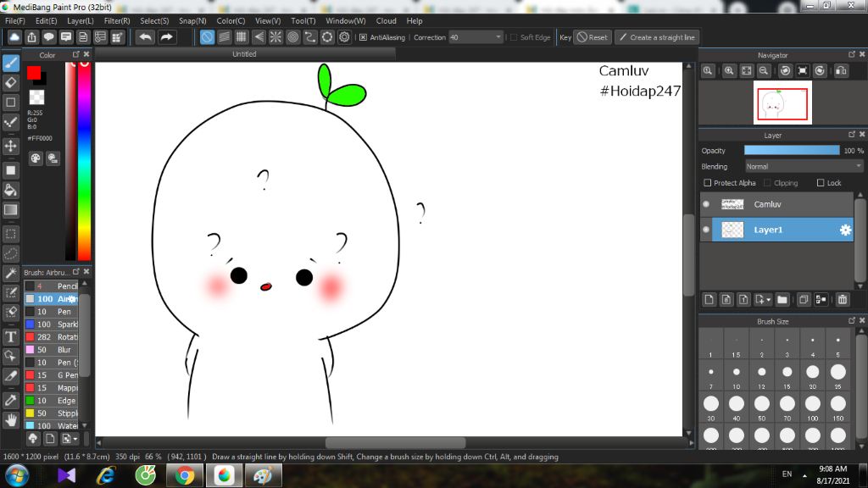Turn snap off icon
The height and width of the screenshot is (488, 868).
click(207, 37)
